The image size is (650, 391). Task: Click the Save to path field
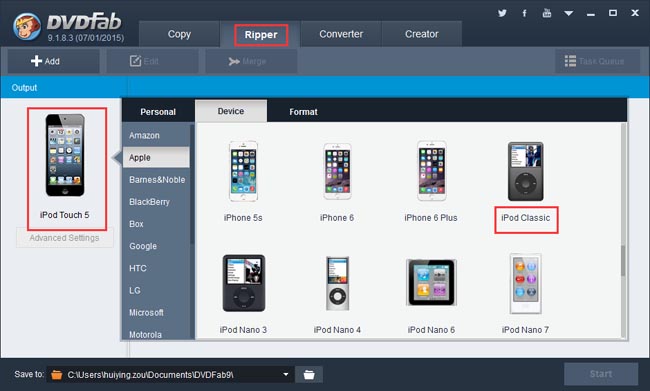coord(170,374)
